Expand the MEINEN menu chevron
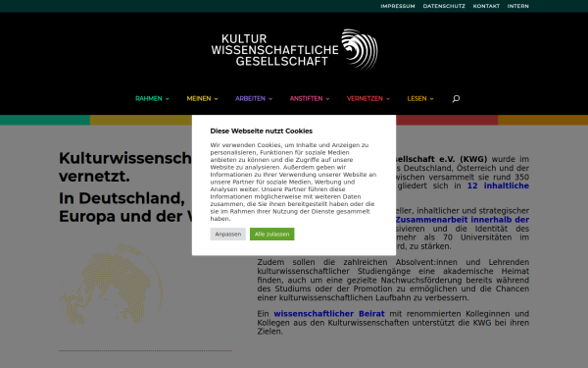 click(216, 99)
